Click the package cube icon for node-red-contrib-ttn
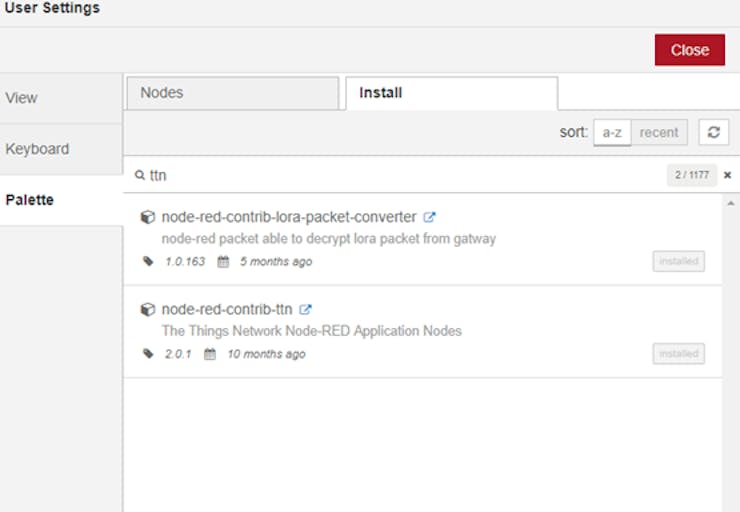The image size is (740, 512). tap(148, 310)
